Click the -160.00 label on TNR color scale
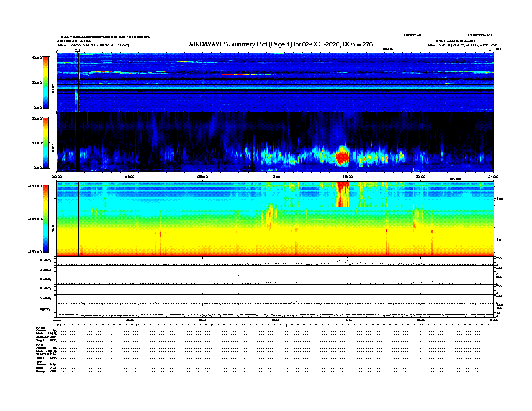 coord(35,252)
